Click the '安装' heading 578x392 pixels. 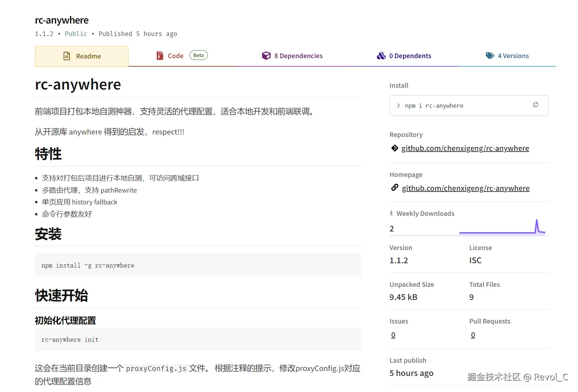(48, 234)
